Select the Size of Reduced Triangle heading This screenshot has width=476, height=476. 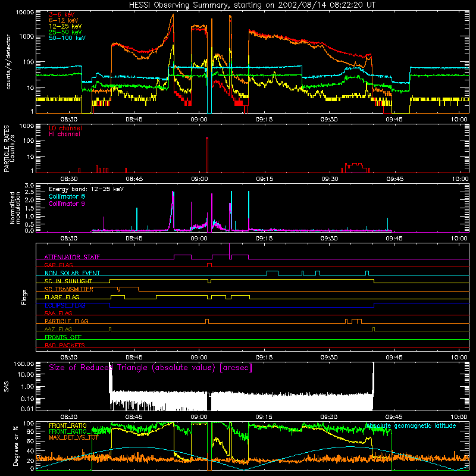click(x=151, y=368)
